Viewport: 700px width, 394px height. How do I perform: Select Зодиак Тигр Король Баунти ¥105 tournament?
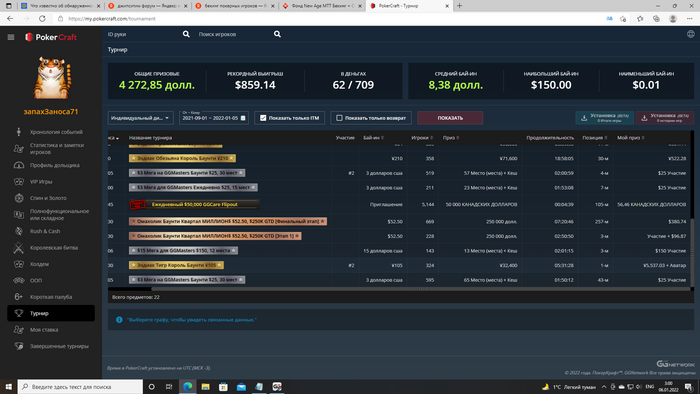pyautogui.click(x=176, y=265)
